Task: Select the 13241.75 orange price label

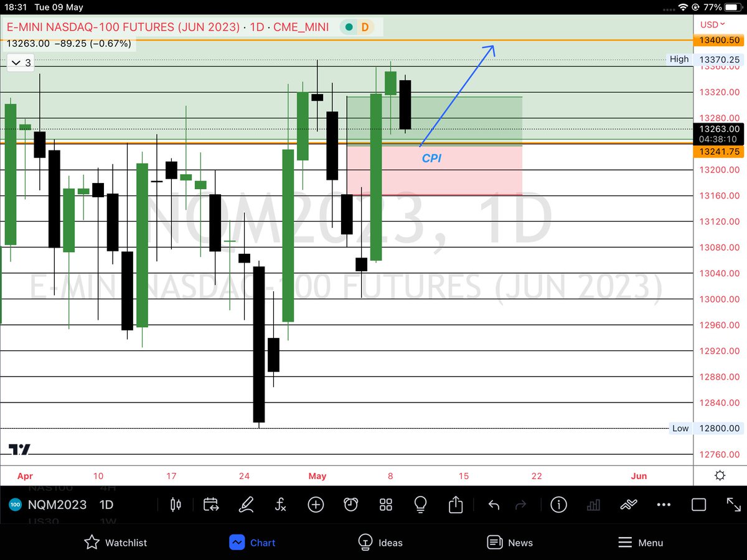Action: point(720,152)
